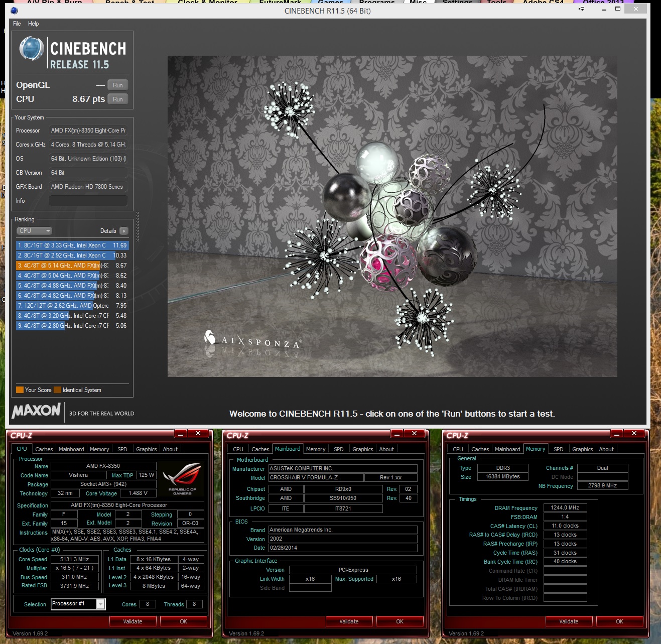The width and height of the screenshot is (661, 644).
Task: Click the Cinebench title bar app icon
Action: click(14, 11)
